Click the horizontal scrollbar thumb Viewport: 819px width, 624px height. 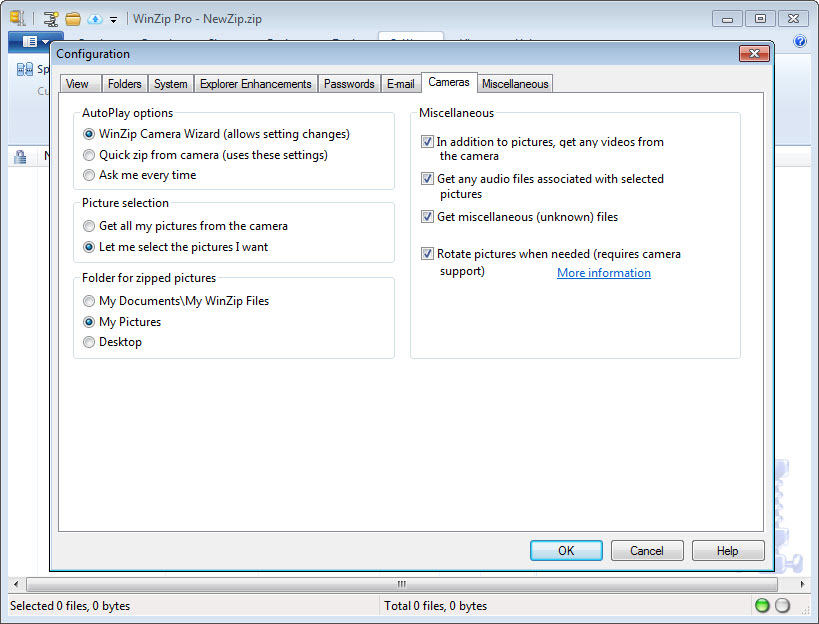tap(402, 584)
